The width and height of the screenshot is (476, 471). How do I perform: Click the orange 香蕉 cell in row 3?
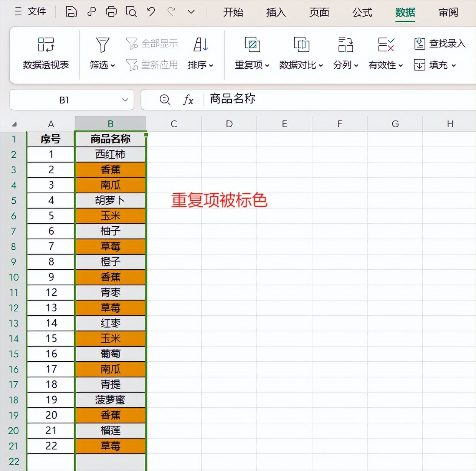pyautogui.click(x=111, y=170)
